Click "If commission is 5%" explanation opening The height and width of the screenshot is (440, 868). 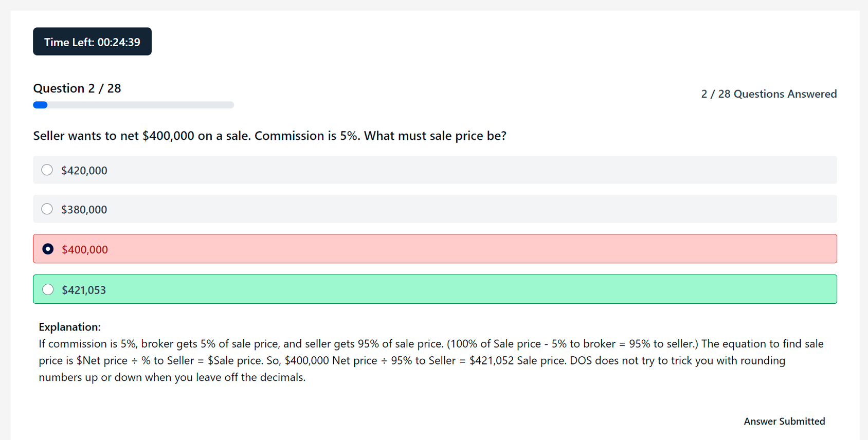[87, 344]
